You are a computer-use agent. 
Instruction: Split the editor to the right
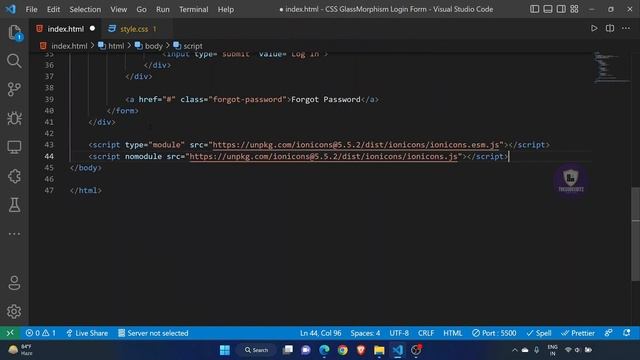(610, 28)
